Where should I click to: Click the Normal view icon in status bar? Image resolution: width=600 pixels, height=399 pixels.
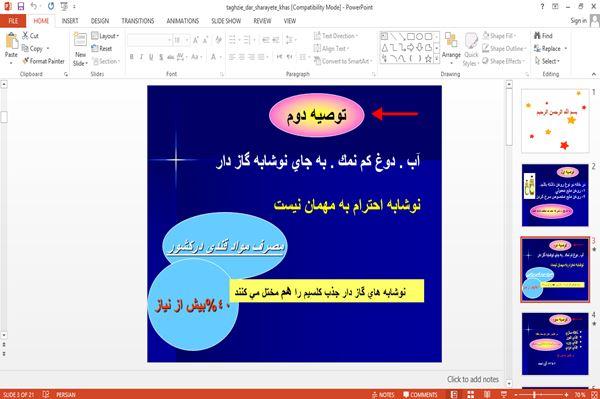pos(454,394)
